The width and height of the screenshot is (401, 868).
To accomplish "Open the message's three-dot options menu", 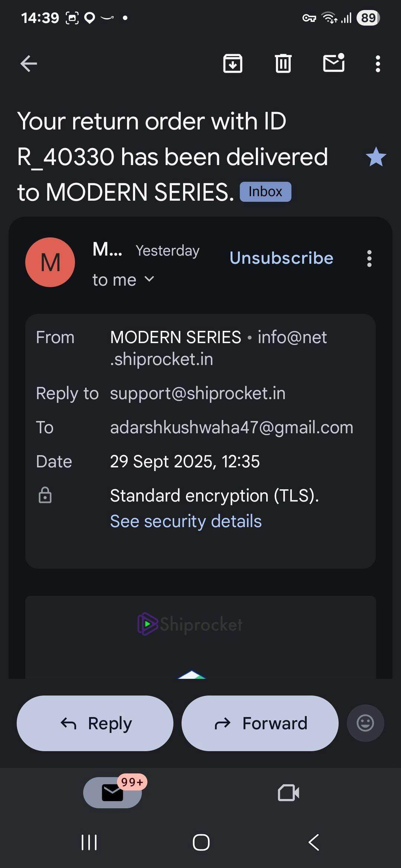I will click(369, 259).
